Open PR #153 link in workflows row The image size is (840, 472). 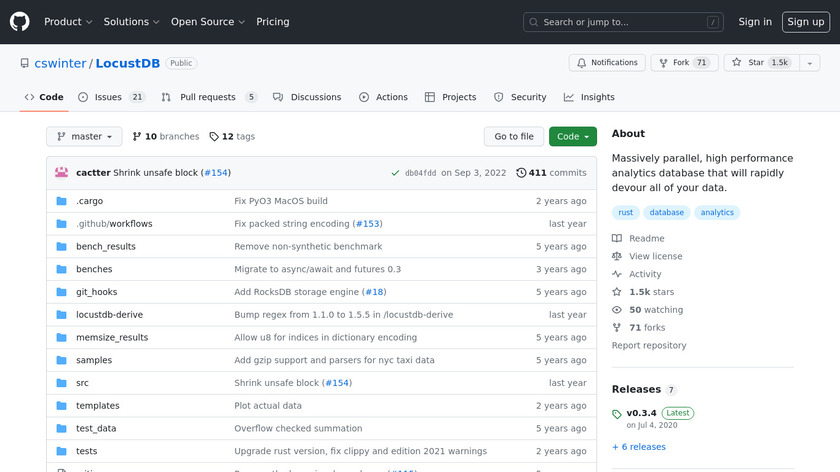pyautogui.click(x=368, y=223)
